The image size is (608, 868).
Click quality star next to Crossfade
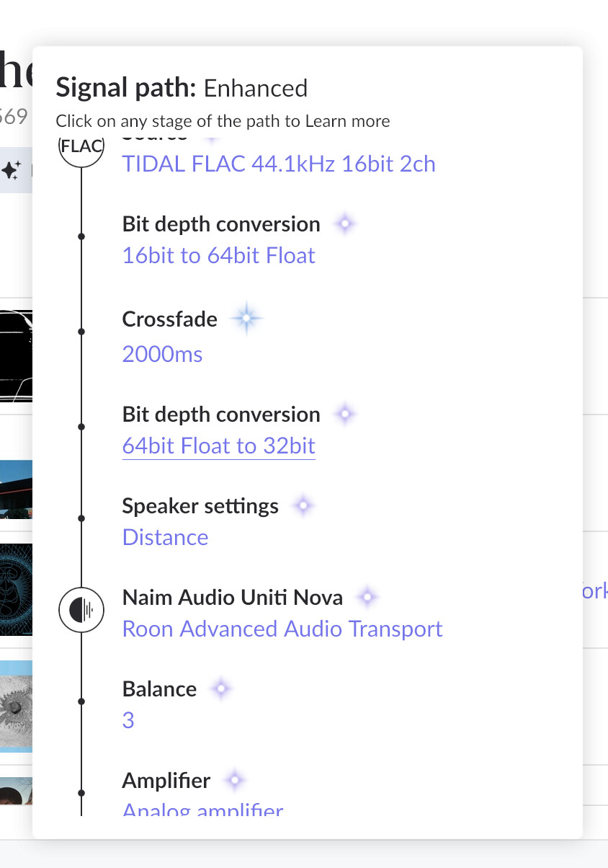(x=246, y=319)
